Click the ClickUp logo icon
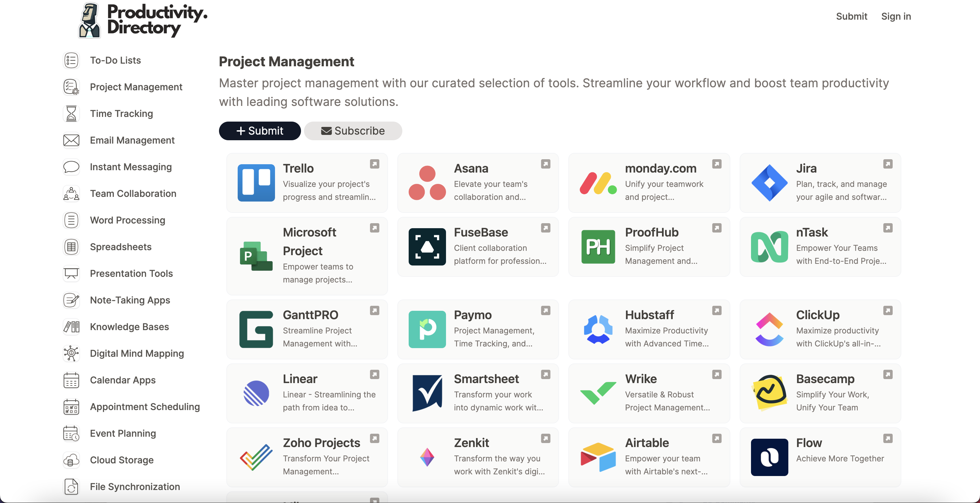Screen dimensions: 980x503 coord(769,329)
